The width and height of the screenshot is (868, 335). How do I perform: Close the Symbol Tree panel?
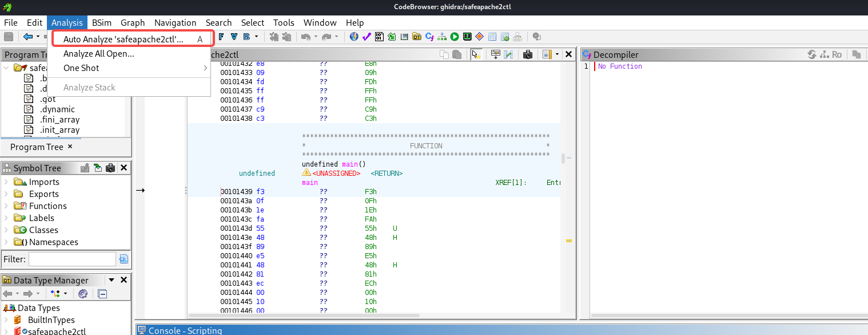[x=124, y=168]
